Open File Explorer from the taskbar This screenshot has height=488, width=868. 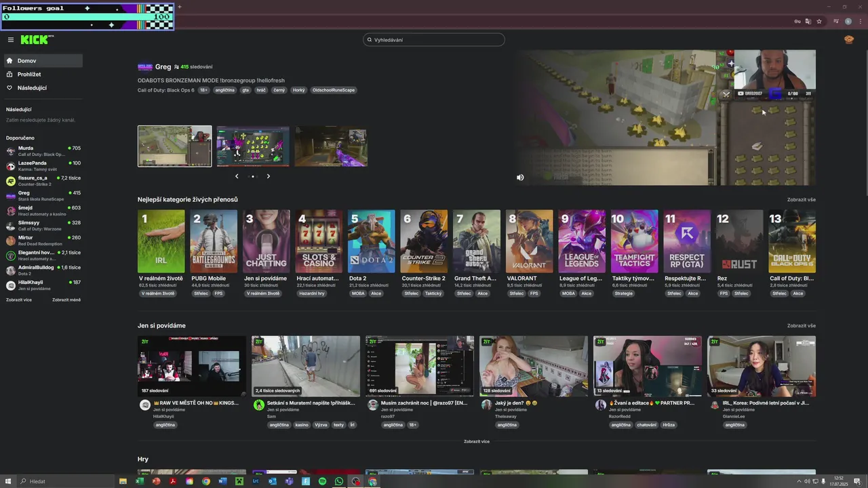click(123, 481)
